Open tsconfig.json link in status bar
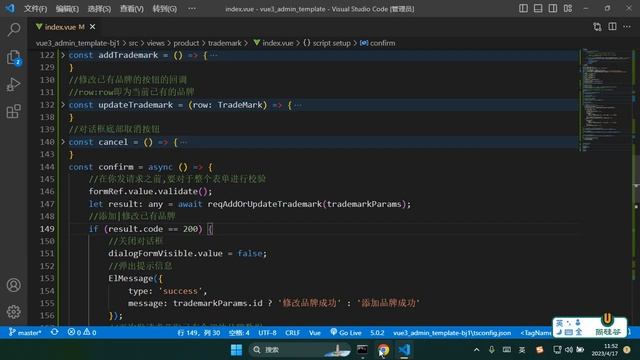Viewport: 640px width, 360px height. pos(452,332)
